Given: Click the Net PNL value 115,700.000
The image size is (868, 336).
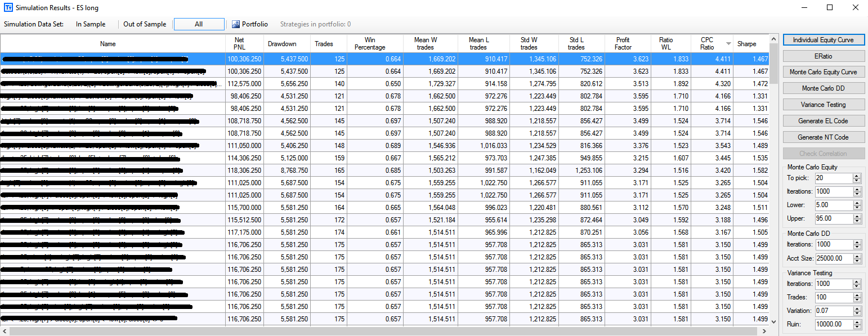Looking at the screenshot, I should click(244, 208).
